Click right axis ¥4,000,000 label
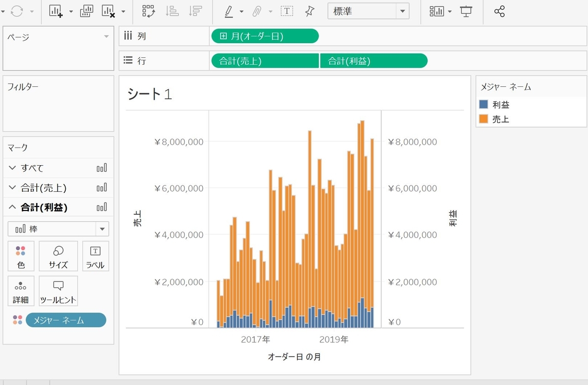588x385 pixels. (412, 235)
